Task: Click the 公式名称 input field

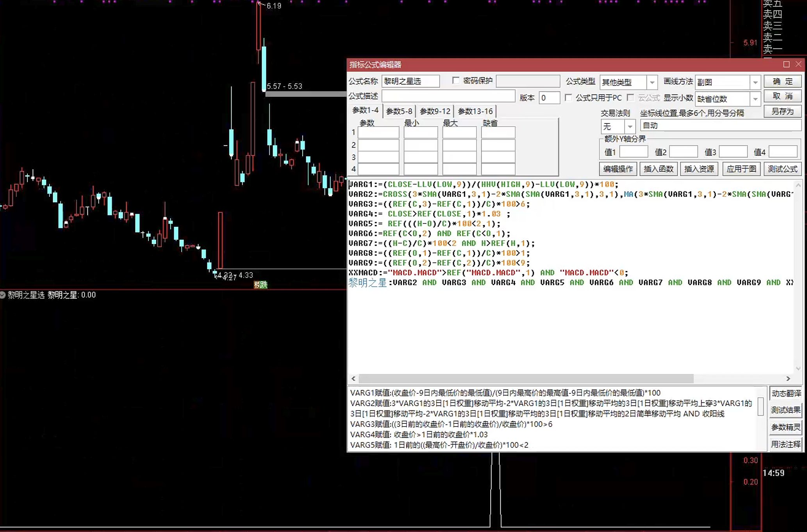Action: (x=411, y=81)
